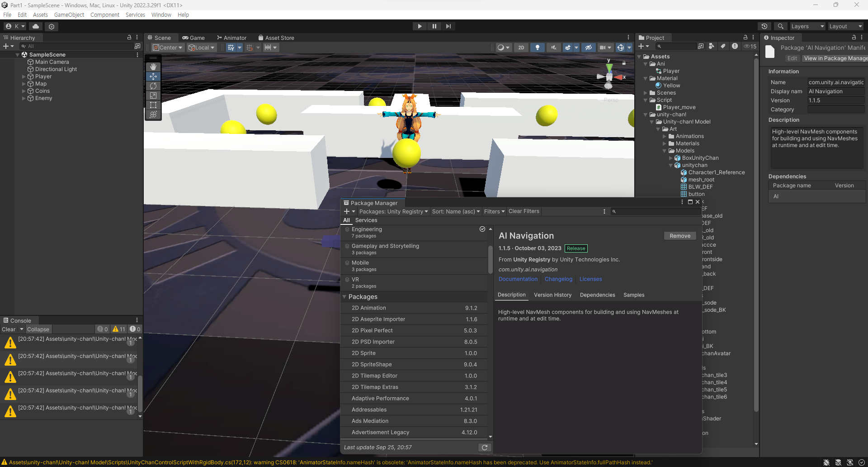Screen dimensions: 868x467
Task: Open Unity Cloud services icon
Action: pyautogui.click(x=36, y=26)
